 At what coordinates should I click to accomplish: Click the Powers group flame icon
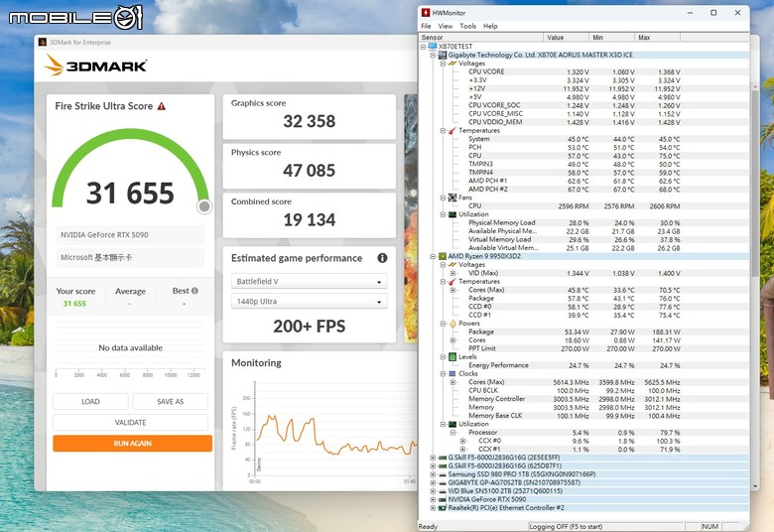coord(452,324)
